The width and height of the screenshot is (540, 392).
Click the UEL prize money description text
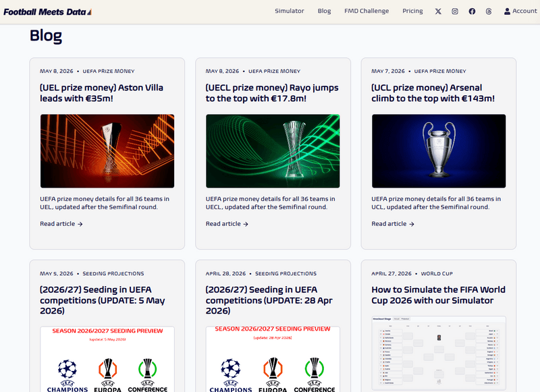pos(105,203)
